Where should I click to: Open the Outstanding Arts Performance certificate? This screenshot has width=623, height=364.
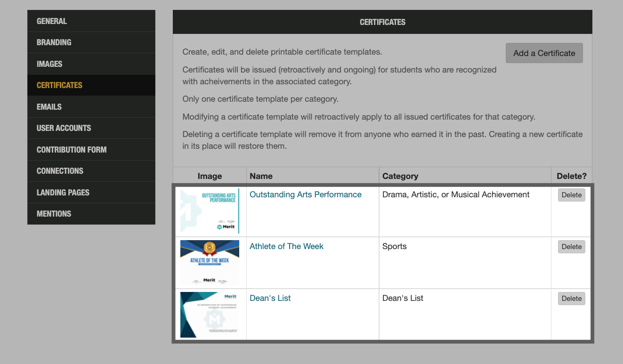point(305,194)
